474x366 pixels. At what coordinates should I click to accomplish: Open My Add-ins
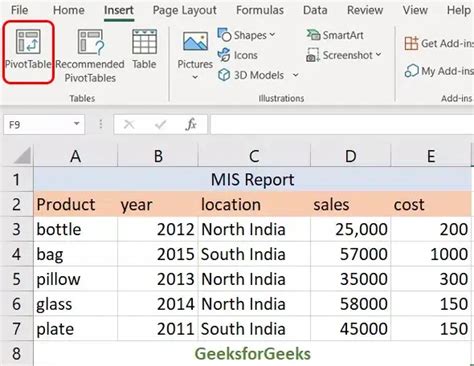(439, 71)
